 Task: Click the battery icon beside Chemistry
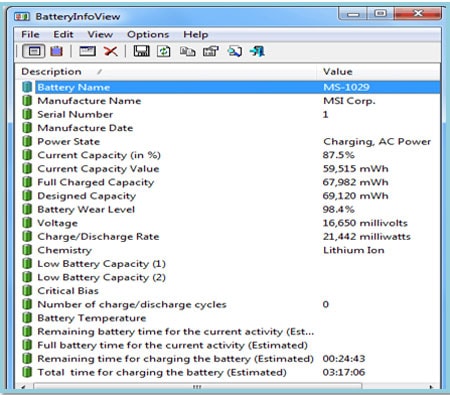click(27, 250)
